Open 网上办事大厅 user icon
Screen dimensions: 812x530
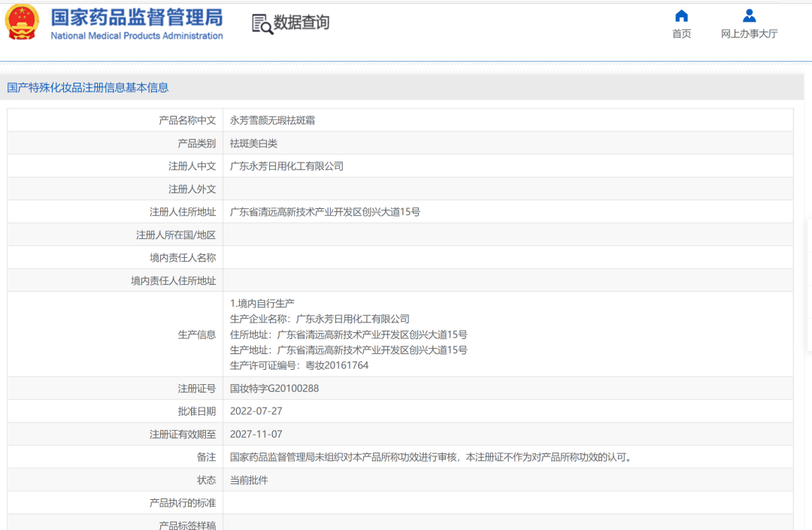click(749, 16)
